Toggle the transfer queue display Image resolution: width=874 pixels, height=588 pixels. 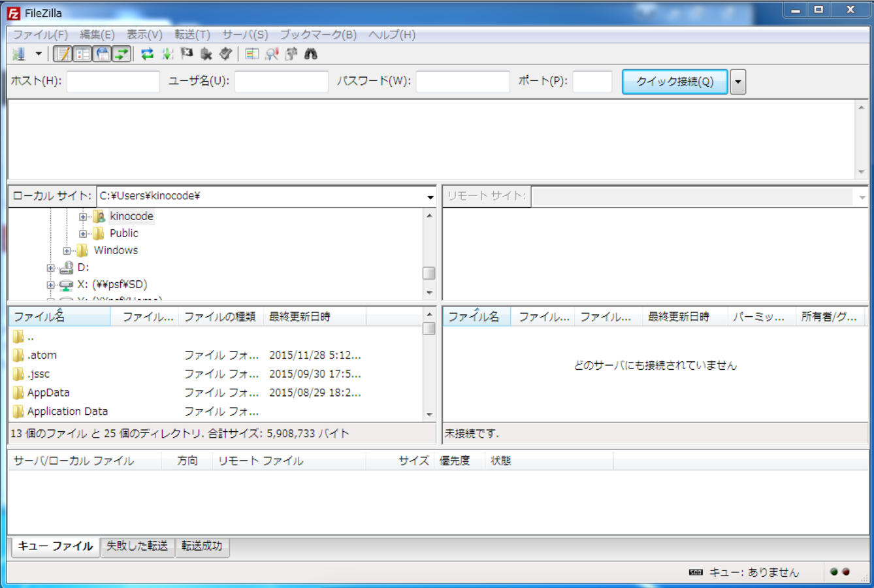pyautogui.click(x=121, y=54)
